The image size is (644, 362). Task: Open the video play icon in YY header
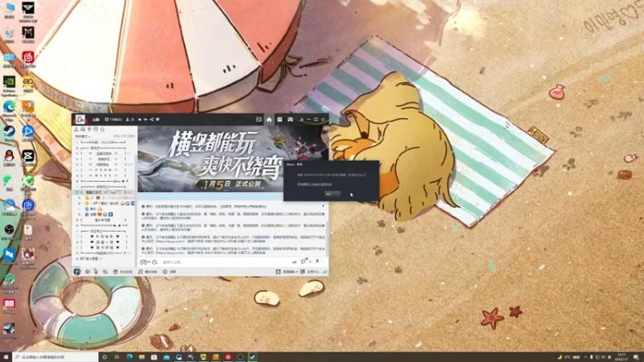[258, 119]
